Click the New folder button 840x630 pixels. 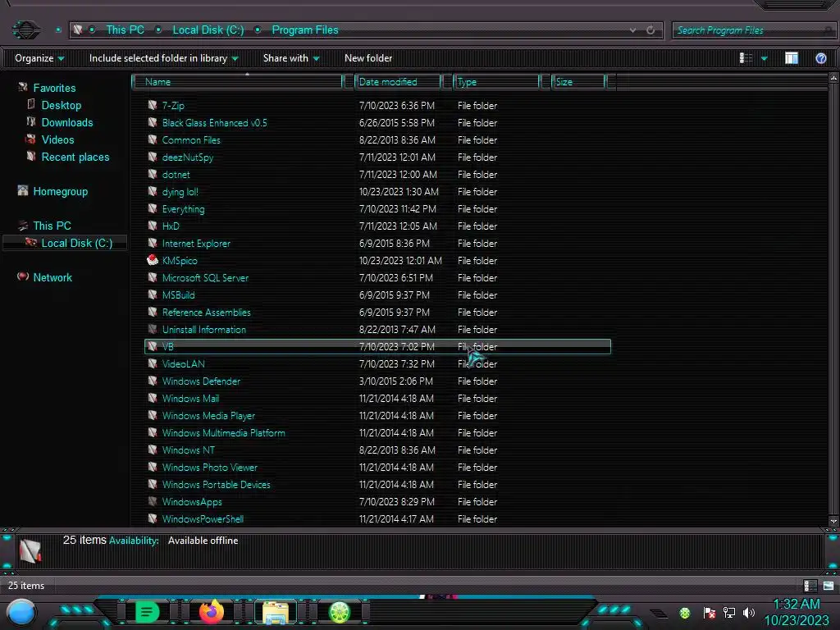click(368, 58)
